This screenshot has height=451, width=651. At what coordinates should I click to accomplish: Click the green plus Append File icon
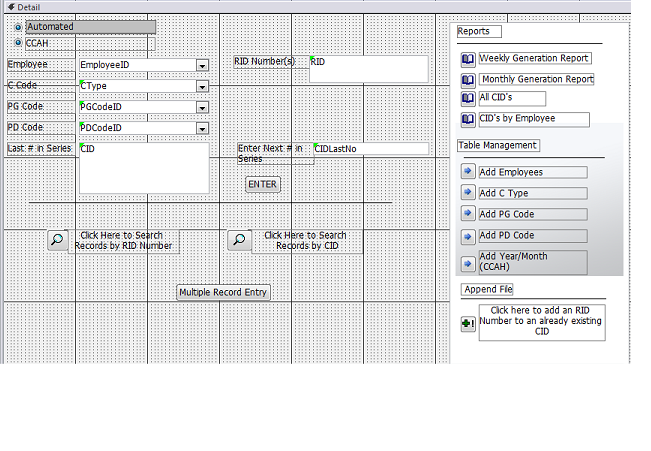coord(468,324)
